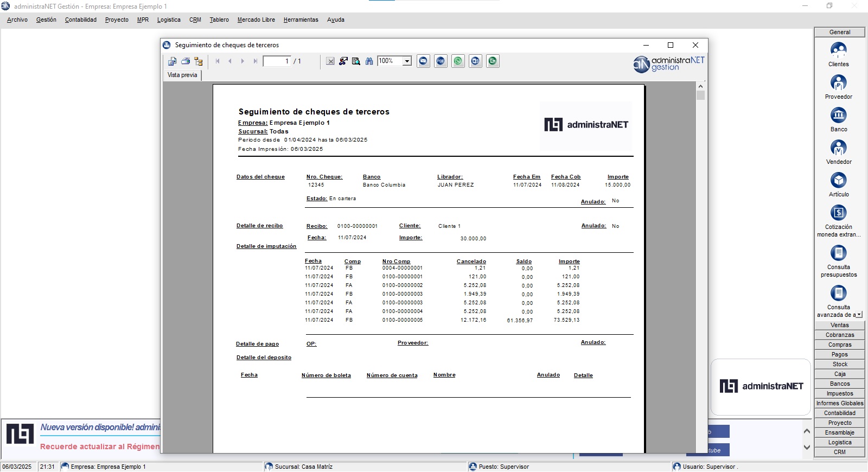Open the CRM menu
Screen dimensions: 868x472
click(x=195, y=20)
